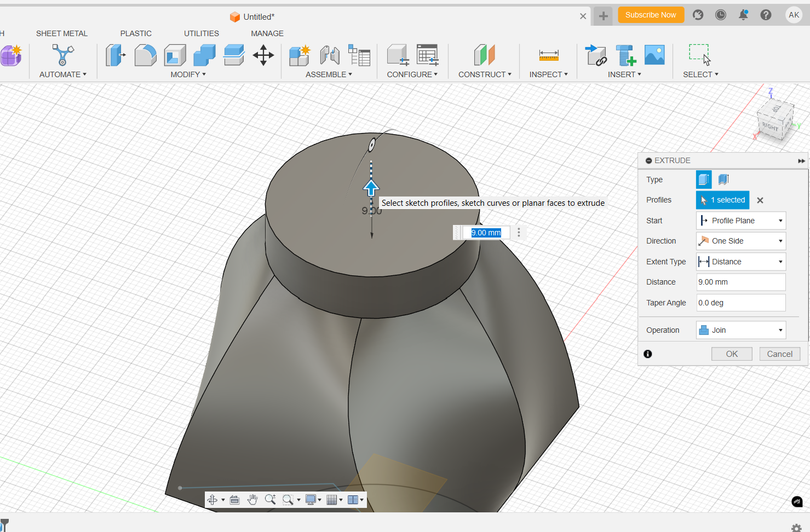Clear the Profiles selection with X
810x532 pixels.
click(x=760, y=200)
